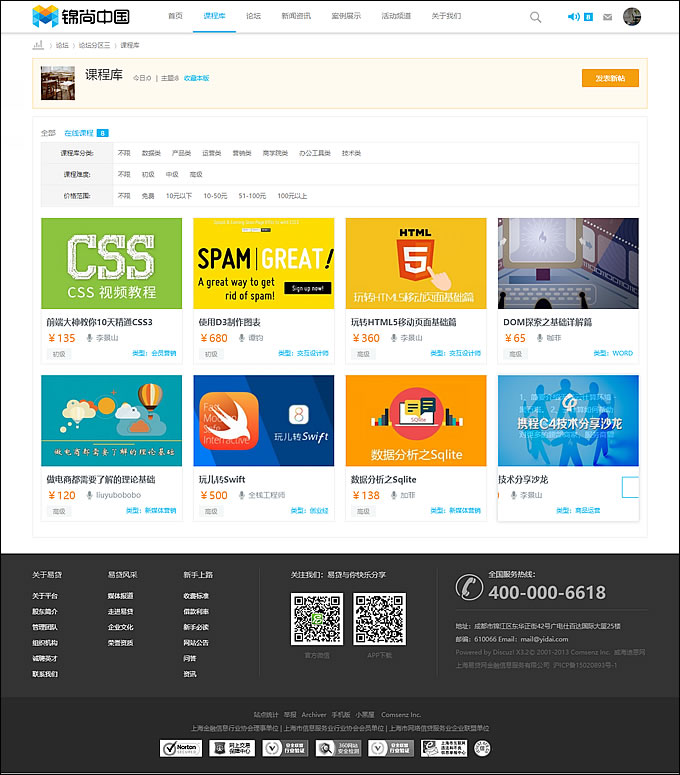Click the 数据分析之Sqlite course thumbnail
The height and width of the screenshot is (775, 680).
(416, 420)
